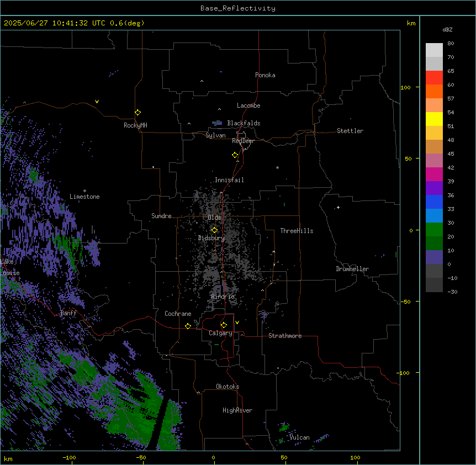Click the Olds town label

click(214, 218)
